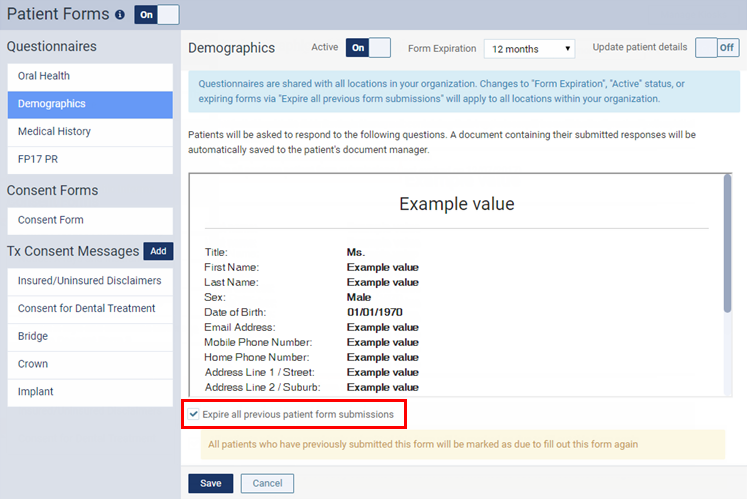This screenshot has width=747, height=499.
Task: Toggle the Patient Forms master On switch
Action: [x=156, y=15]
